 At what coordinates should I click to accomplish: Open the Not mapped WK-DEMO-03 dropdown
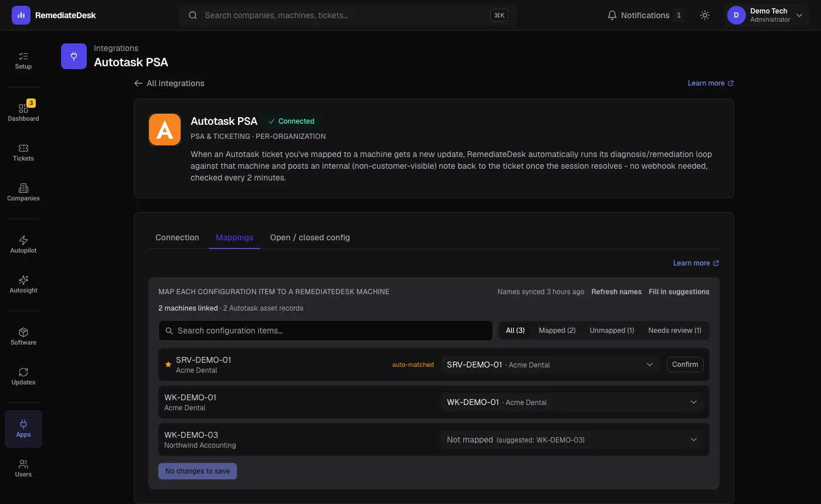tap(572, 440)
